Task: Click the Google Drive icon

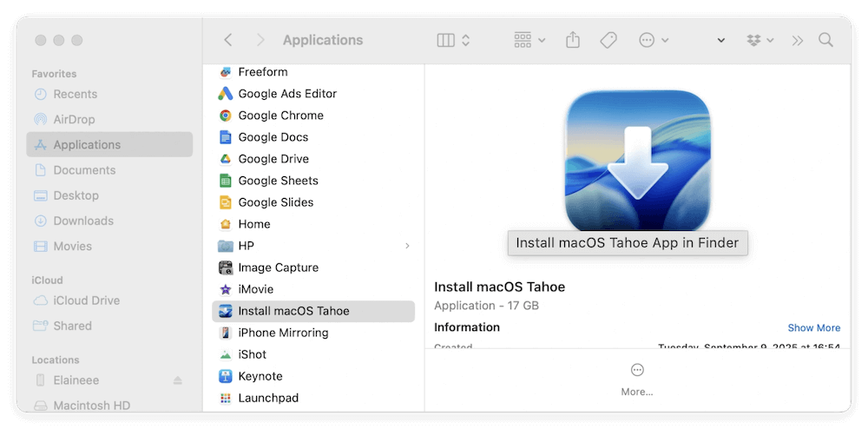Action: tap(225, 159)
